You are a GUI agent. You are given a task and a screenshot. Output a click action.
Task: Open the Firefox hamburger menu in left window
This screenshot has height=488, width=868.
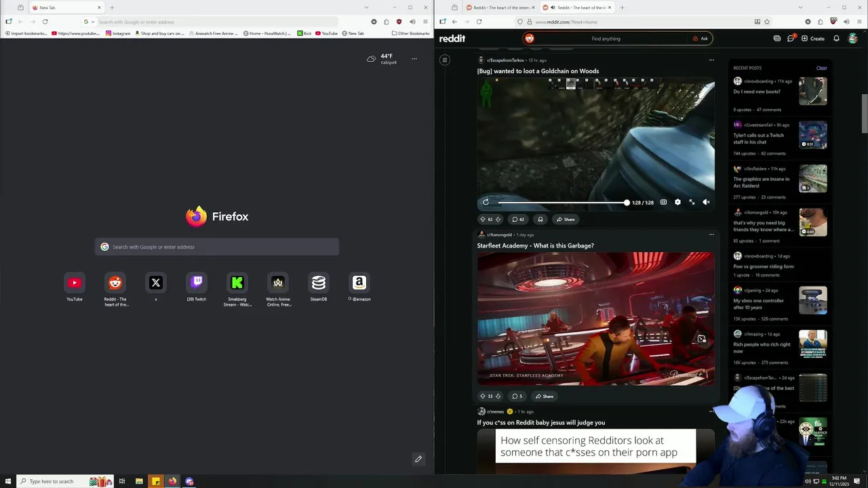click(x=426, y=22)
